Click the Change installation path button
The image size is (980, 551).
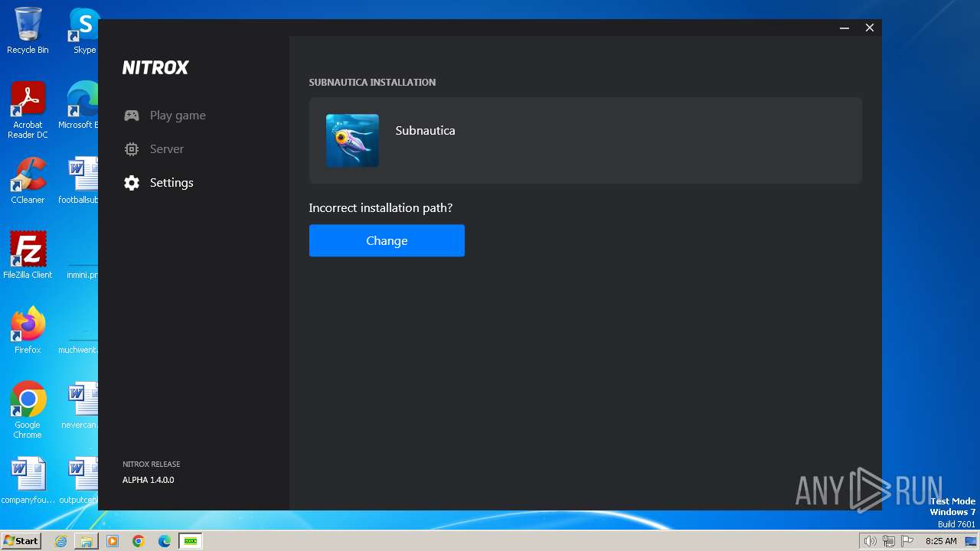(387, 240)
